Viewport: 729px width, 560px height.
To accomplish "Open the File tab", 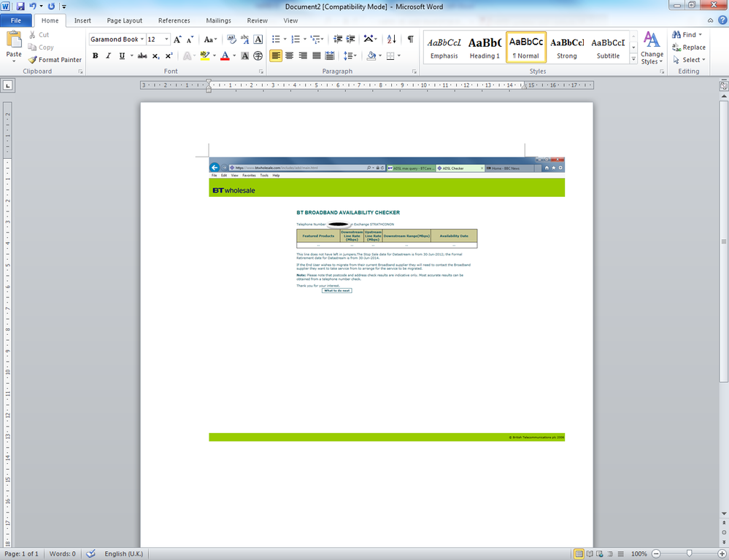I will tap(16, 20).
